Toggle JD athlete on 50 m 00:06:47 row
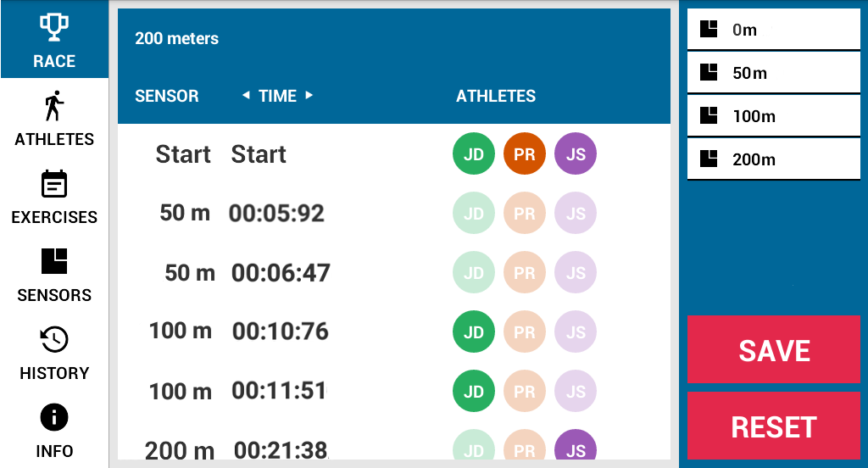 coord(473,272)
